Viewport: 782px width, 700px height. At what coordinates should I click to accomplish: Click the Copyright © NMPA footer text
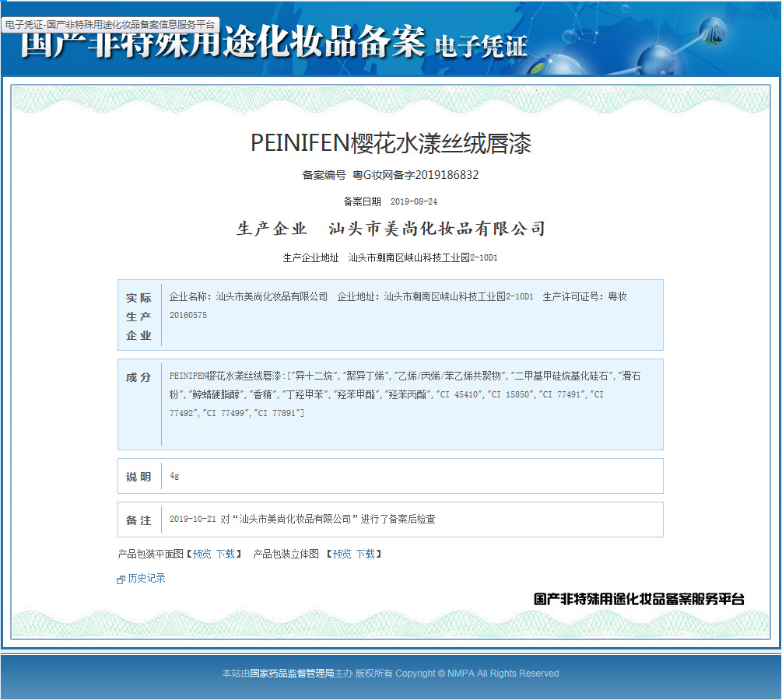coord(477,673)
